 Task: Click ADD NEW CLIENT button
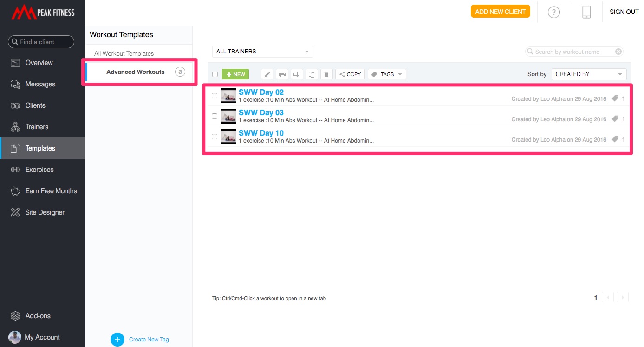click(501, 12)
